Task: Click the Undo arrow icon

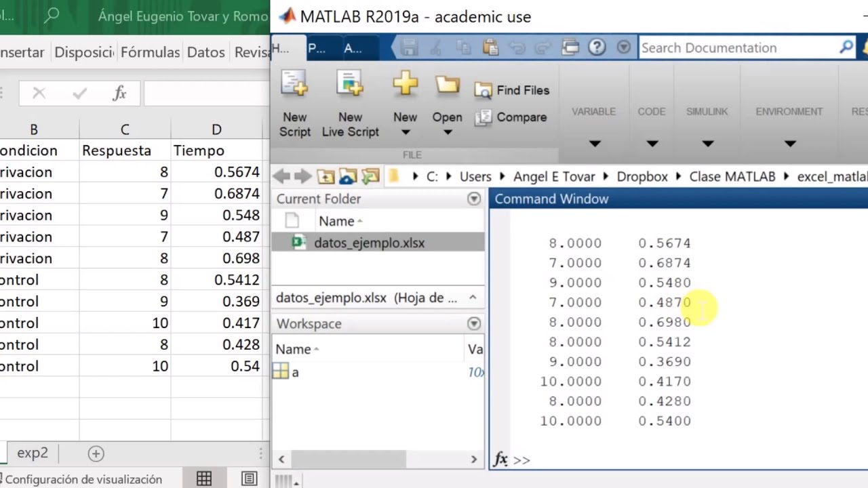Action: point(517,47)
